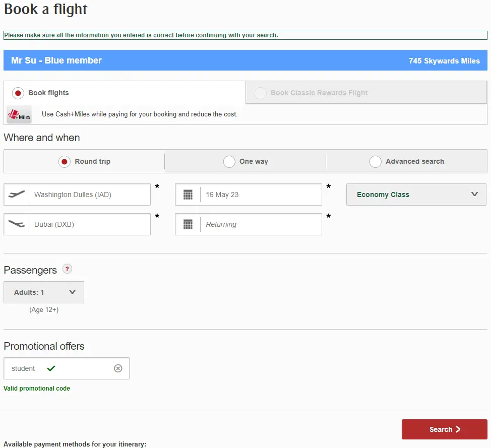Clear the student promotional code
Image resolution: width=491 pixels, height=448 pixels.
118,368
